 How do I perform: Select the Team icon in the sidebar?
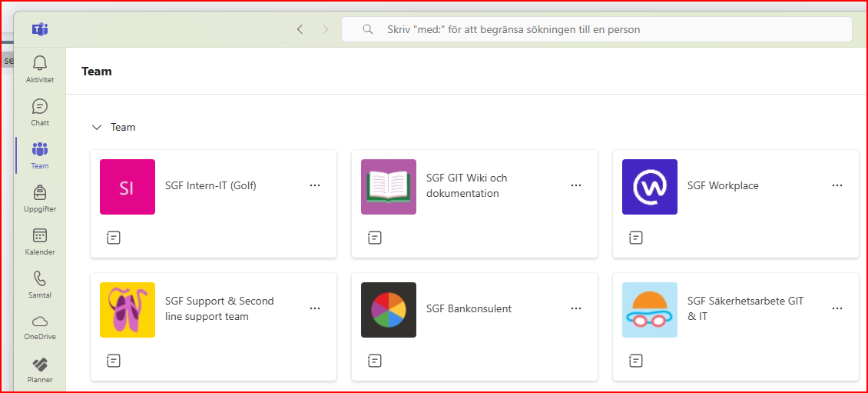pos(40,148)
